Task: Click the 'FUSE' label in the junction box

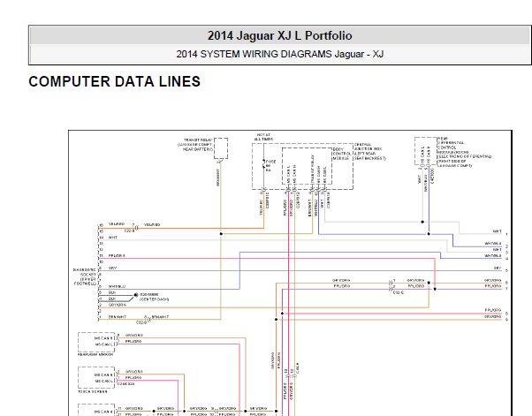Action: pyautogui.click(x=270, y=162)
